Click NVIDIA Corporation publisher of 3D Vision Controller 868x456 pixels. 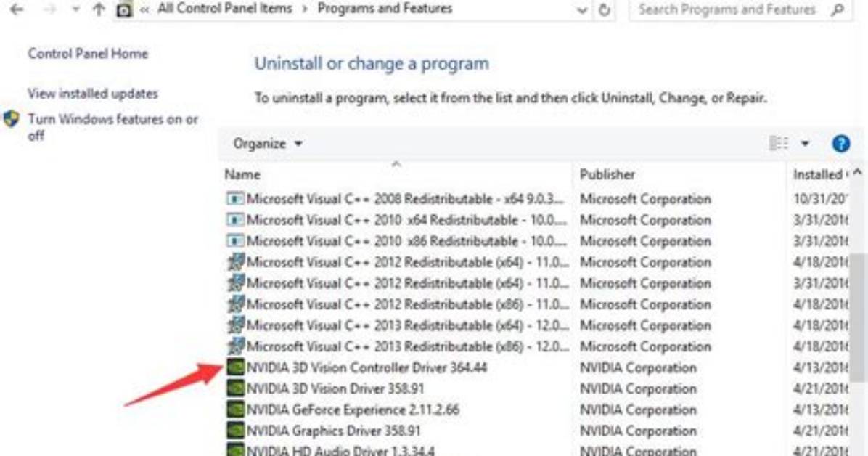[x=638, y=367]
